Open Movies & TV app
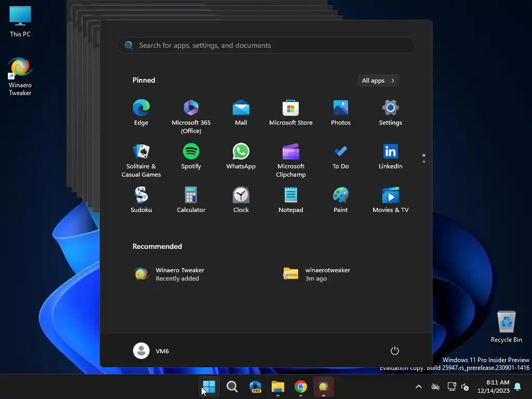The height and width of the screenshot is (399, 532). 391,200
